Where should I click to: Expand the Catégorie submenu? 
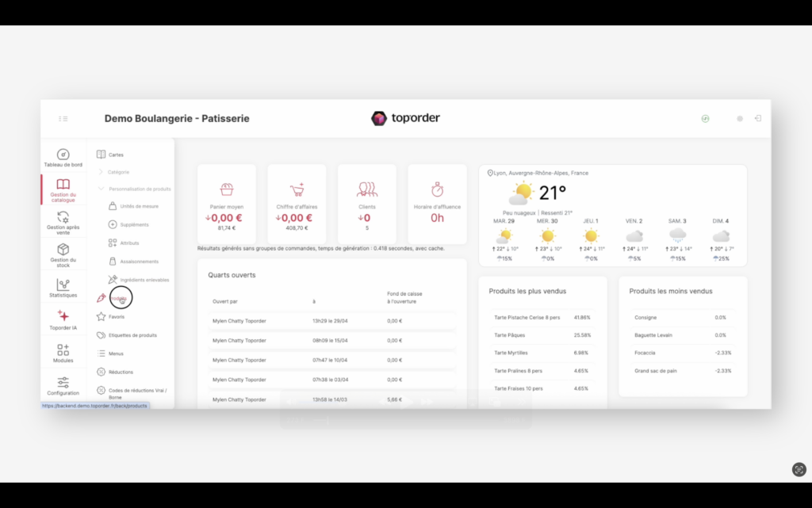coord(118,172)
